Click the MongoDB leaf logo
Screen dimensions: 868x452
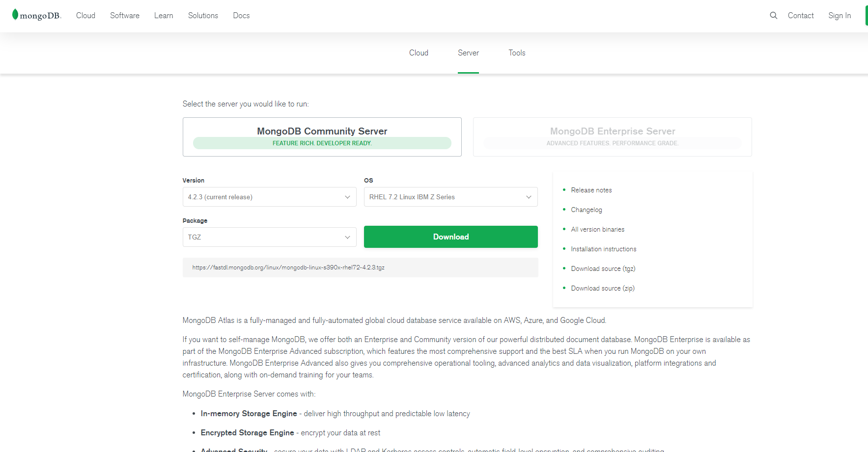(x=36, y=15)
